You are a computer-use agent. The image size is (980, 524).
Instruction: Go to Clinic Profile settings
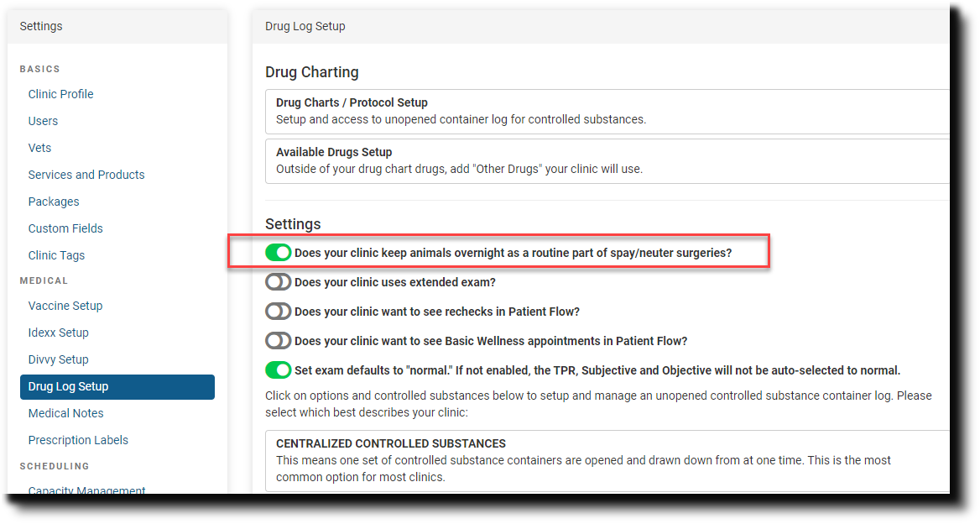click(60, 94)
